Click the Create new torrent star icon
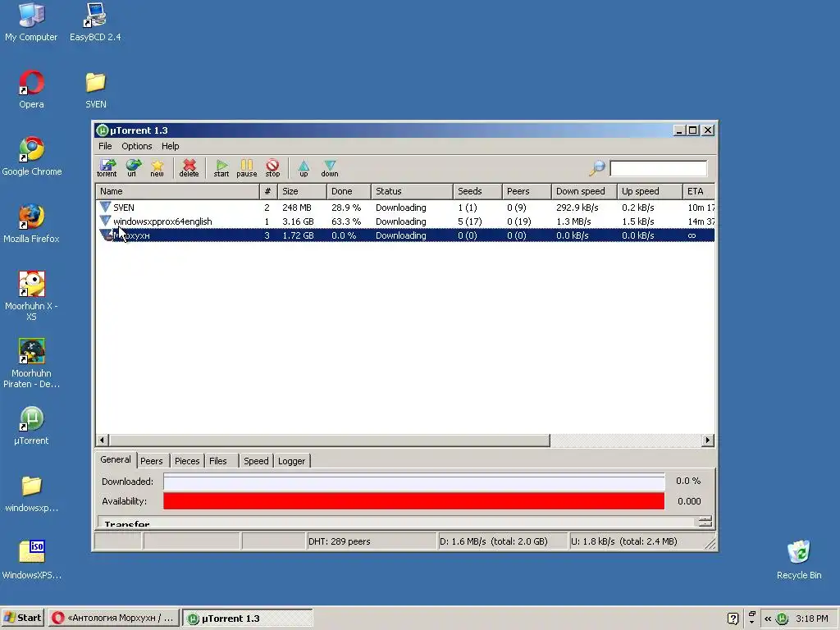This screenshot has height=630, width=840. pos(157,167)
